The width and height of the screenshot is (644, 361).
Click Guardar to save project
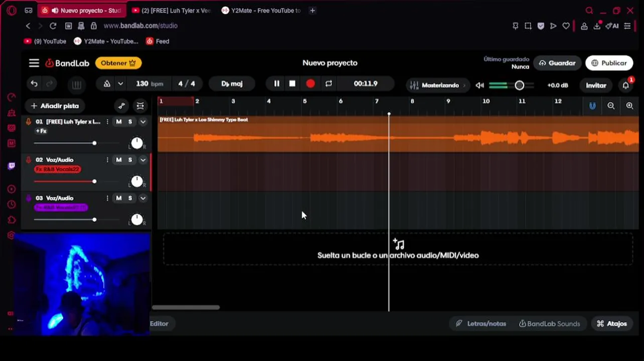click(x=557, y=63)
